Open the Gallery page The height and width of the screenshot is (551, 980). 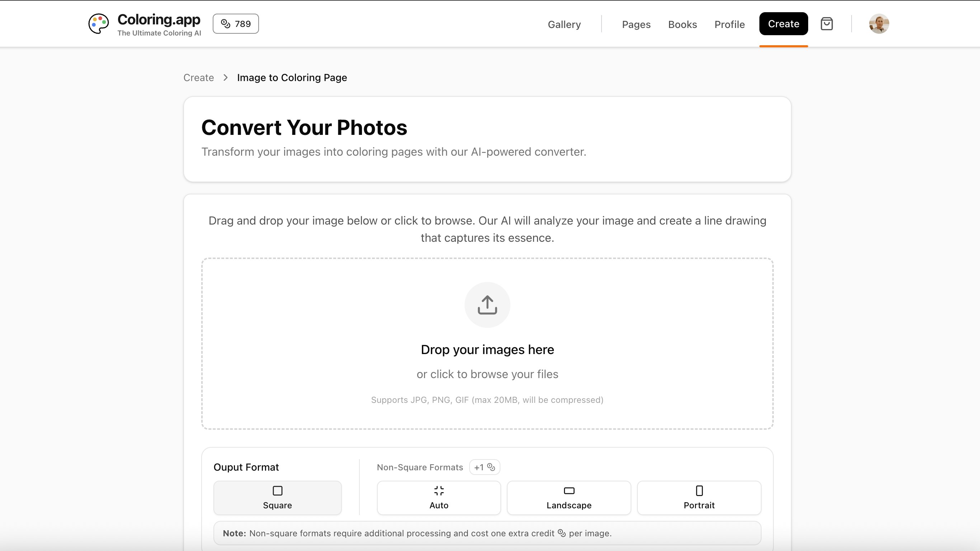tap(564, 24)
